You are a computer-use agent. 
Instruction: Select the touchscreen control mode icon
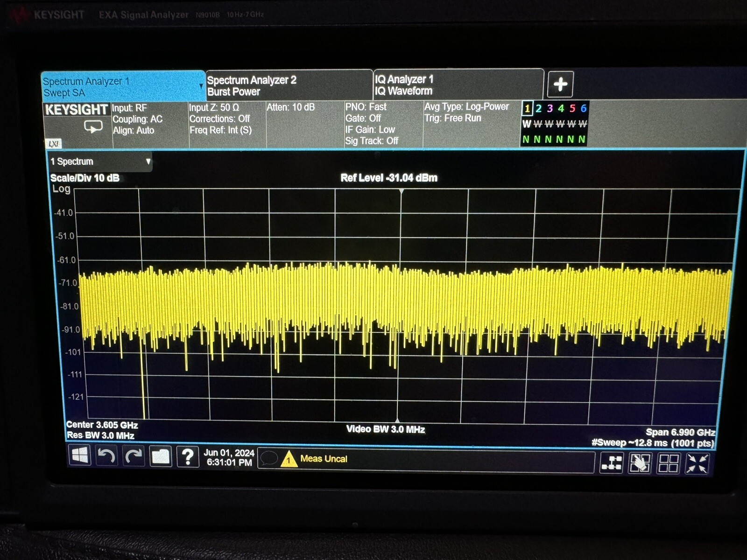click(x=640, y=463)
